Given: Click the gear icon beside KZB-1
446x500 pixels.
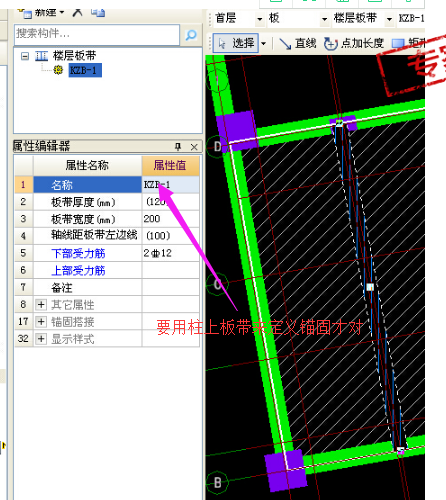Looking at the screenshot, I should tap(58, 70).
